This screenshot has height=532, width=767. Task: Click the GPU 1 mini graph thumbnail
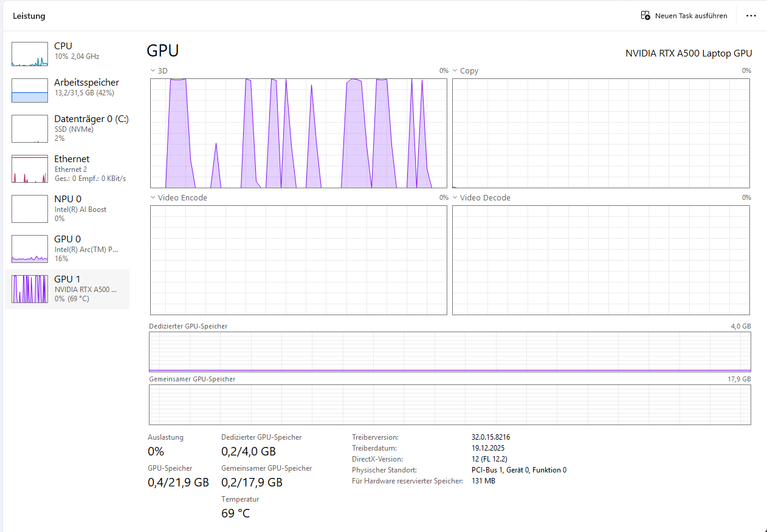pos(30,289)
